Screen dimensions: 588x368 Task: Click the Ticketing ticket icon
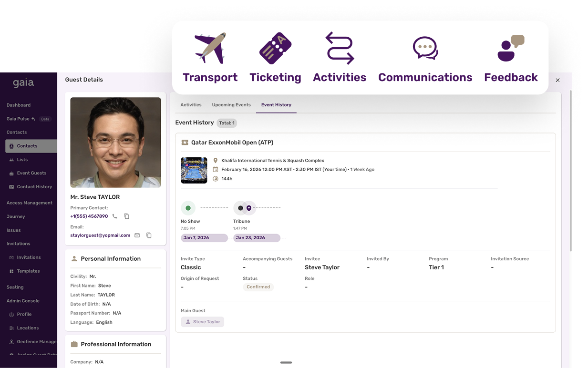pos(275,48)
